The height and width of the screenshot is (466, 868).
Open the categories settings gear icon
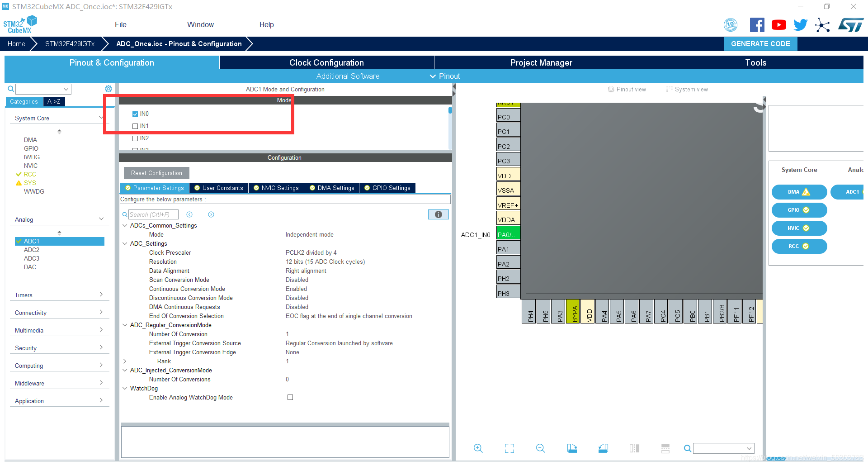[x=108, y=89]
